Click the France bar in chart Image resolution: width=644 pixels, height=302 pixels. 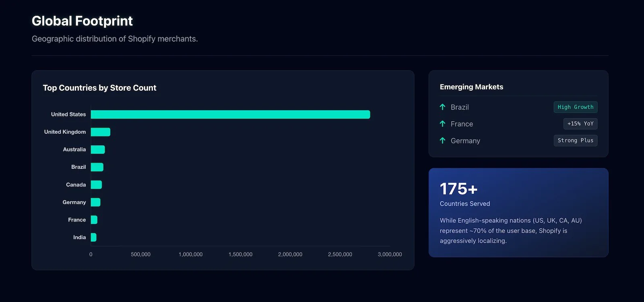[94, 220]
